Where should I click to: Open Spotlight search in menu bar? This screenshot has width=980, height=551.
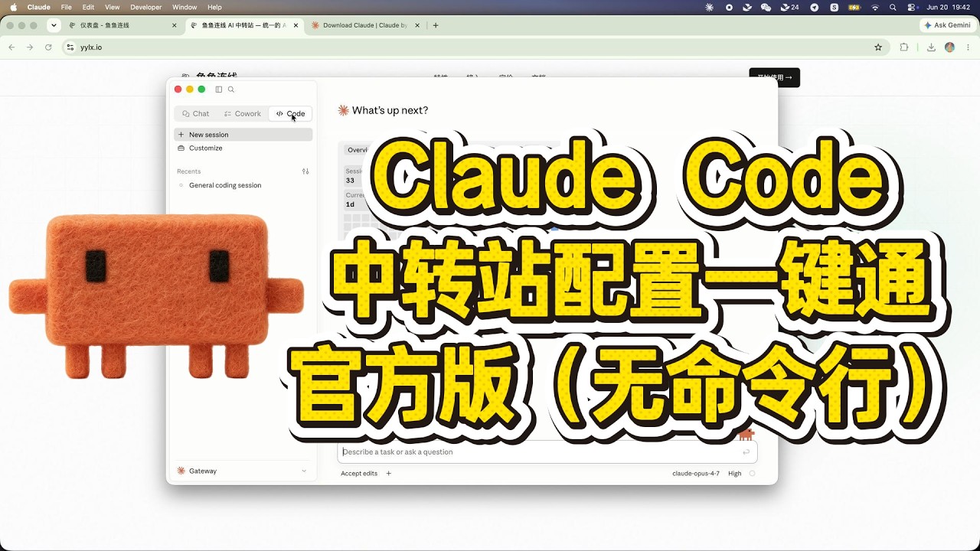coord(893,7)
